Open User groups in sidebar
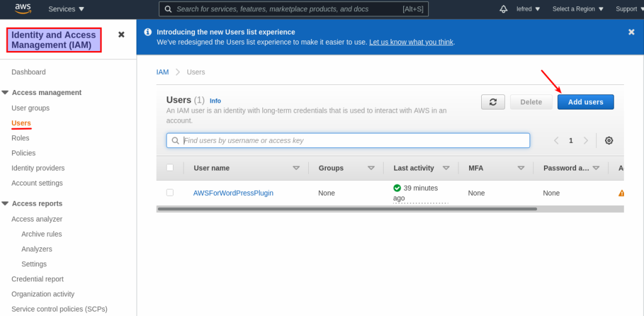The image size is (644, 316). pyautogui.click(x=30, y=108)
